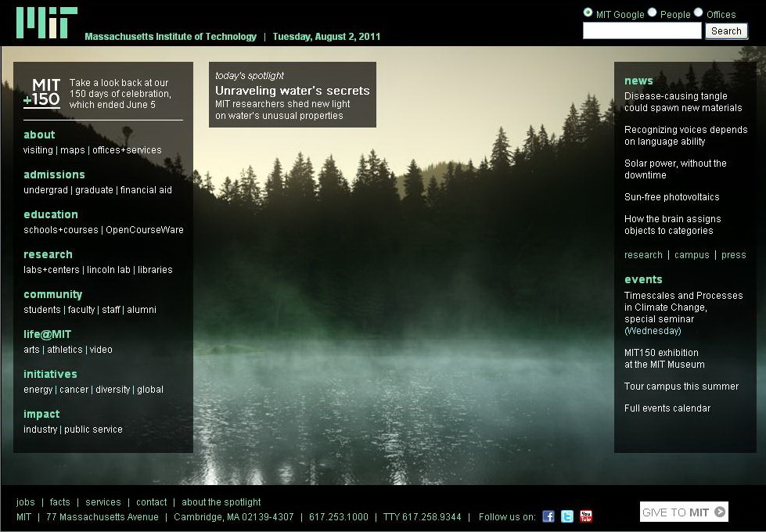This screenshot has width=766, height=532.
Task: Open the jobs footer link
Action: click(x=25, y=502)
